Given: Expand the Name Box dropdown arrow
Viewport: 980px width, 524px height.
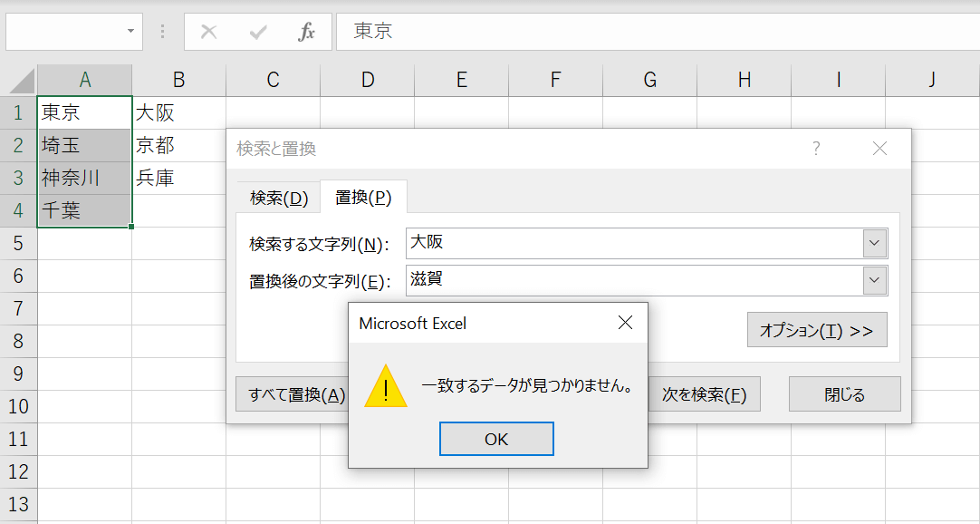Looking at the screenshot, I should (130, 32).
